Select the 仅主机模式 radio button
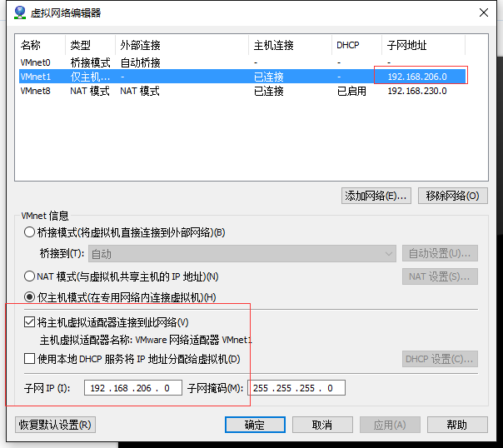Image resolution: width=503 pixels, height=448 pixels. [x=29, y=297]
